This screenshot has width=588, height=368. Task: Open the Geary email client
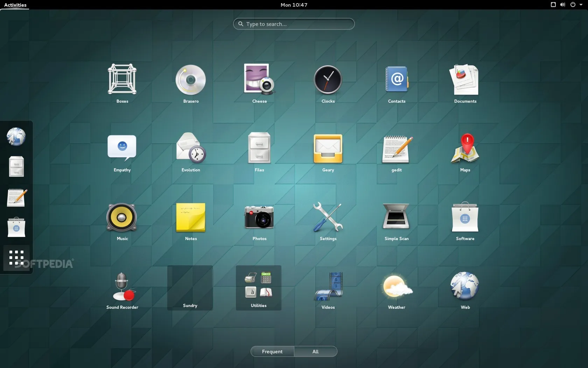click(x=328, y=149)
